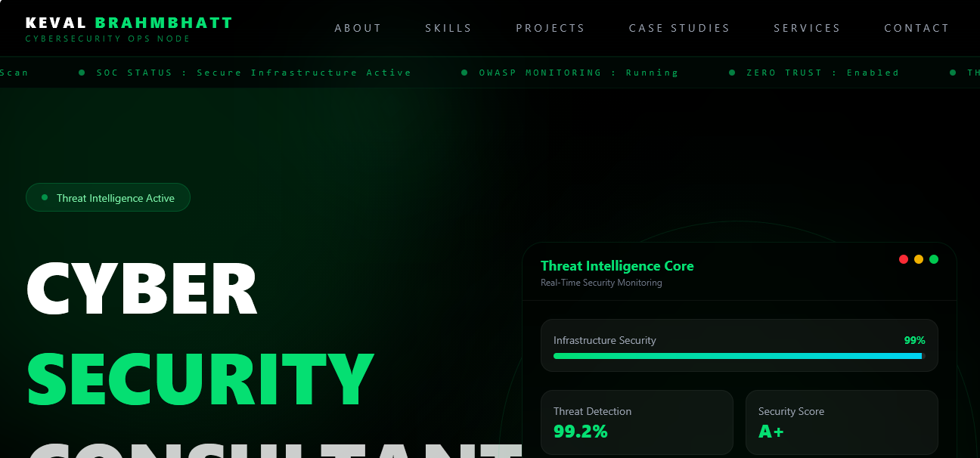Click the Infrastructure Security label
This screenshot has width=980, height=458.
click(605, 340)
